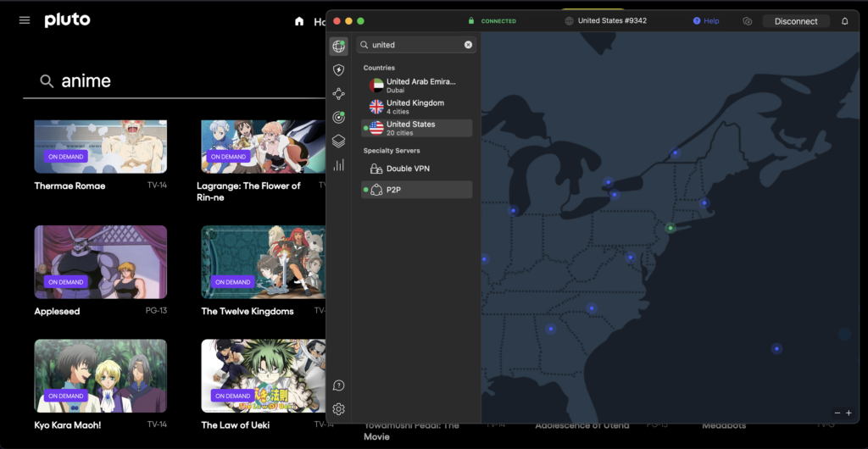Open the Thermae Romae thumbnail
The width and height of the screenshot is (868, 449).
click(101, 147)
